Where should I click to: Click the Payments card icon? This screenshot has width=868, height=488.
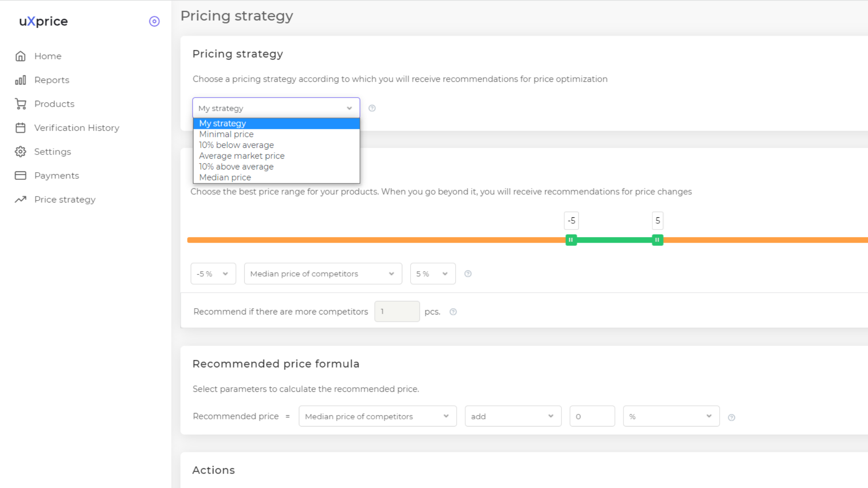[20, 176]
